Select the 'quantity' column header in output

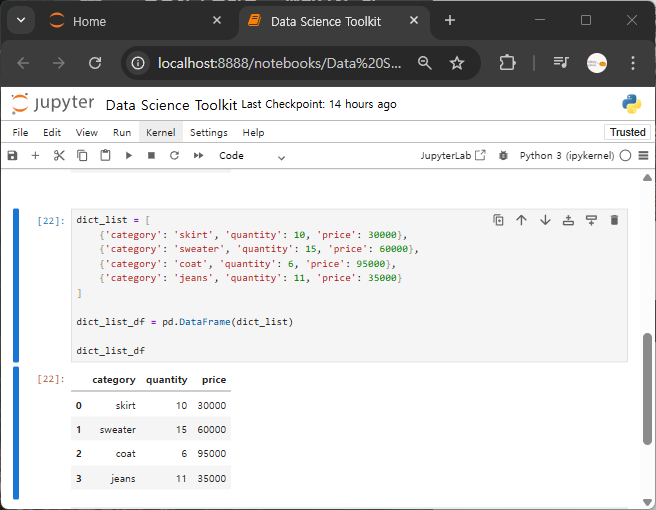pyautogui.click(x=167, y=379)
